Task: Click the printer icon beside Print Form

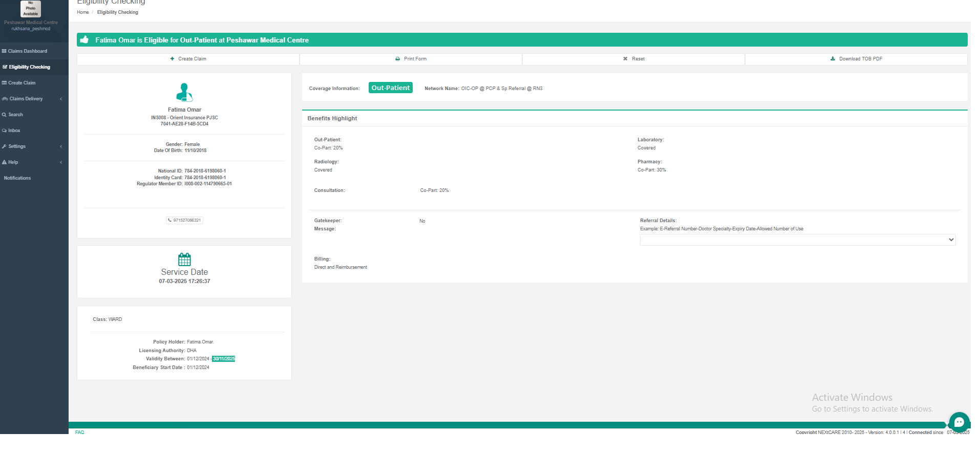Action: point(397,59)
